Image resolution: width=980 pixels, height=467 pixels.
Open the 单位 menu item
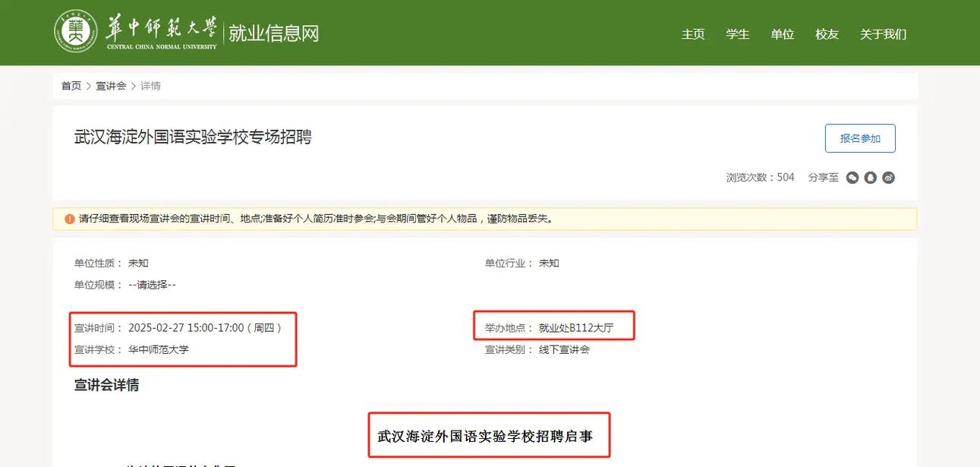click(783, 34)
